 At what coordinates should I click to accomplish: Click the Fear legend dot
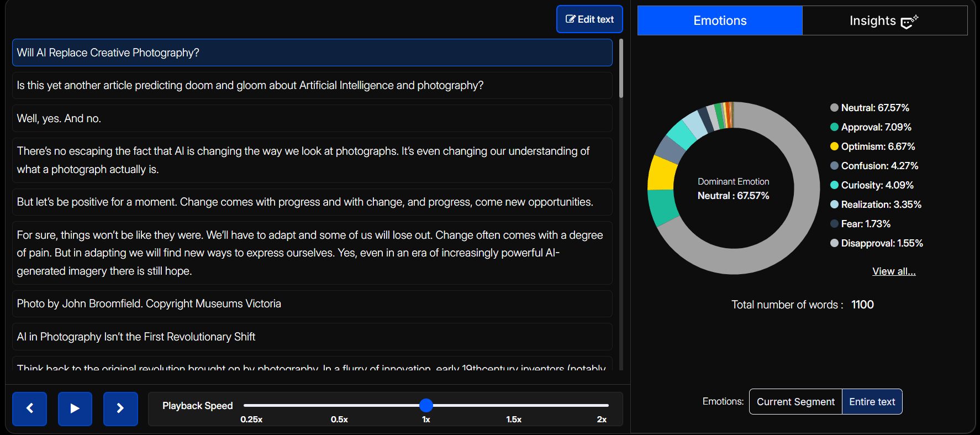coord(834,224)
